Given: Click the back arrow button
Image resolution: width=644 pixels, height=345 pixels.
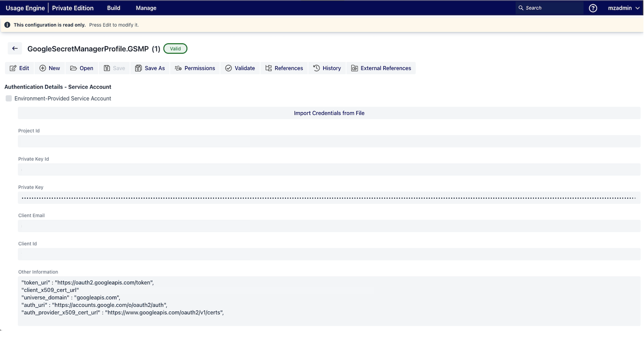Looking at the screenshot, I should click(x=15, y=48).
